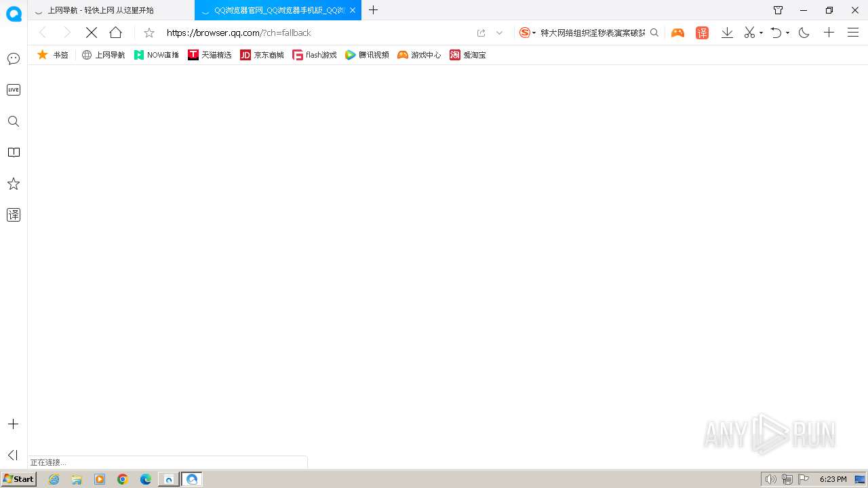Image resolution: width=868 pixels, height=488 pixels.
Task: Open the 京东商城 bookmark
Action: coord(262,55)
